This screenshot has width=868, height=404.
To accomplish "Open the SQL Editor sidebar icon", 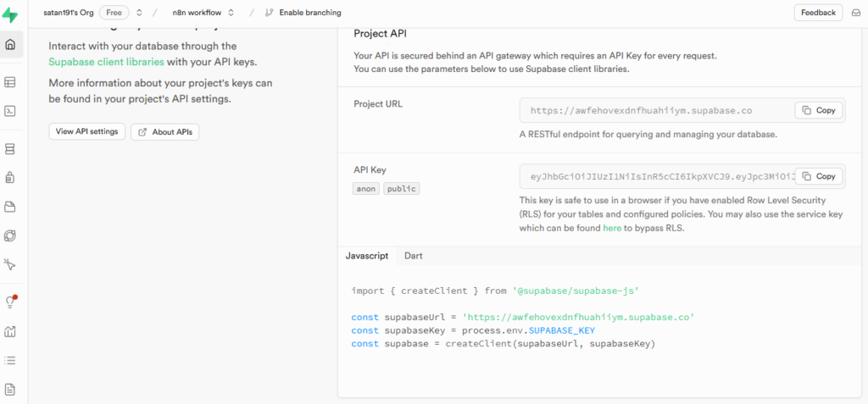I will click(11, 111).
